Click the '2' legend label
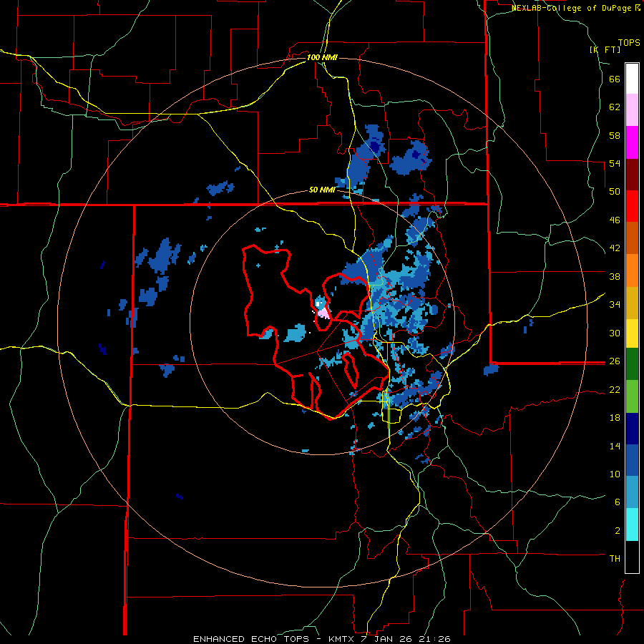This screenshot has width=644, height=644. [x=617, y=531]
